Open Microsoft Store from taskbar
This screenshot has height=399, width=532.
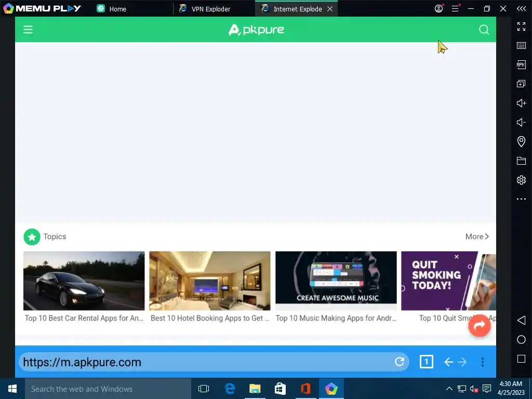(x=280, y=389)
